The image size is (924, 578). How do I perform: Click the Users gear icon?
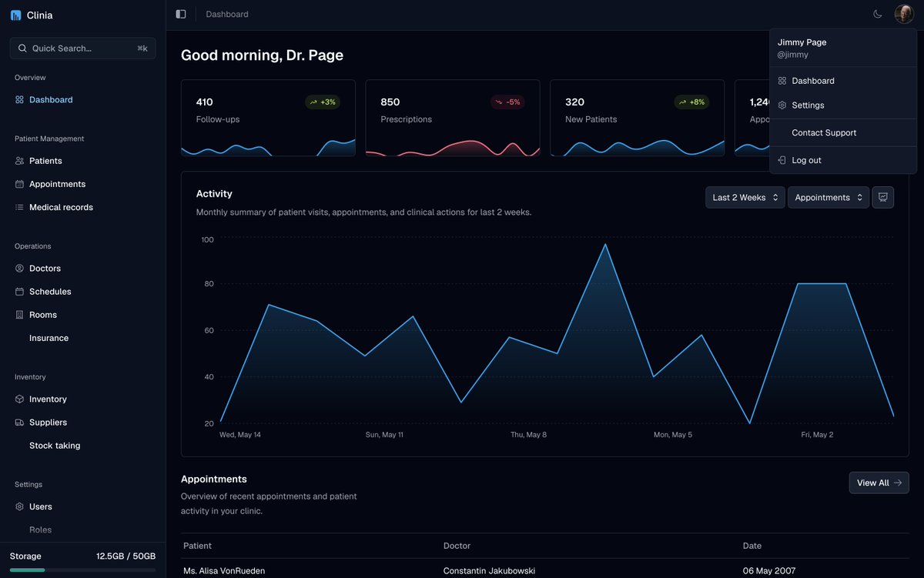click(x=20, y=507)
